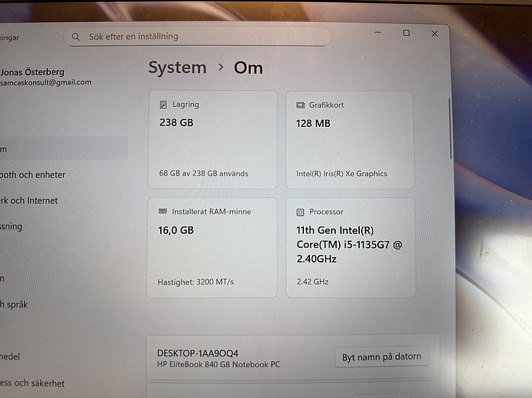Go back to System via the breadcrumb
The width and height of the screenshot is (532, 398).
tap(177, 68)
